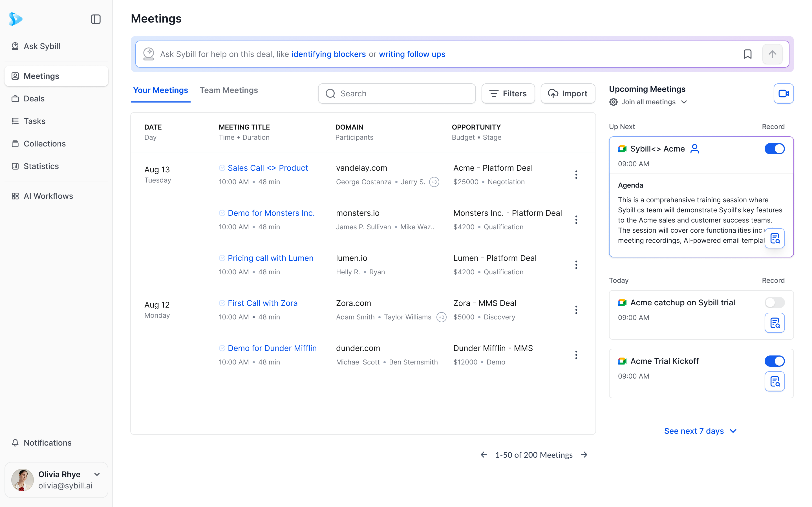This screenshot has width=812, height=507.
Task: Expand the Join all meetings dropdown
Action: [x=684, y=102]
